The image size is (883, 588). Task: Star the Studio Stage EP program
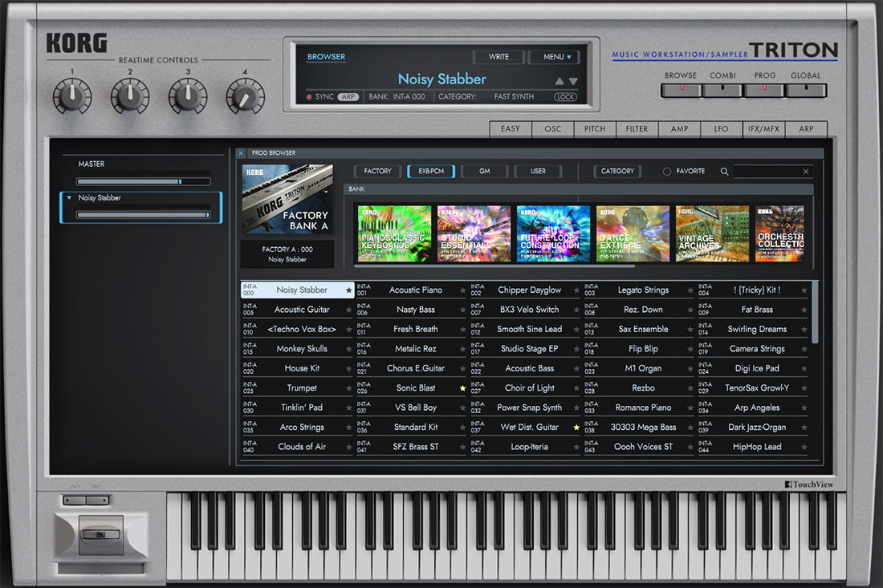576,350
